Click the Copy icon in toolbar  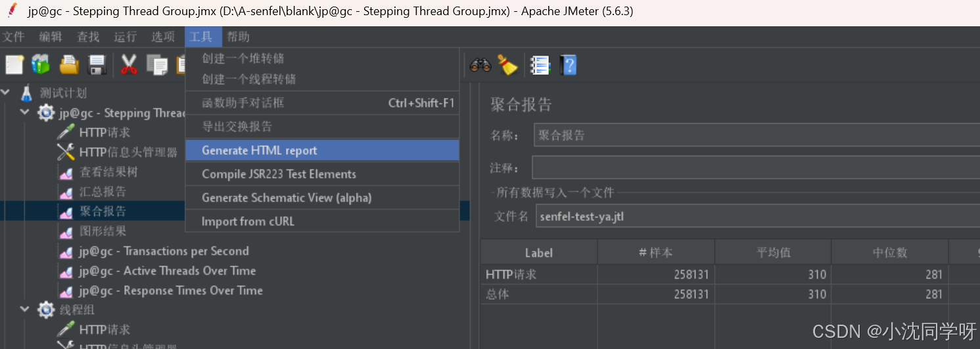[157, 64]
